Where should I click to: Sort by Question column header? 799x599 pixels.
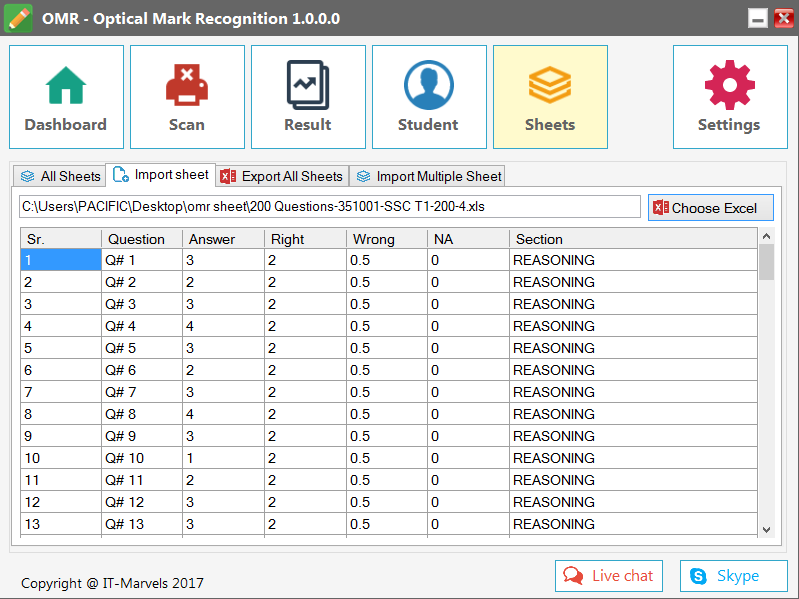tap(142, 239)
